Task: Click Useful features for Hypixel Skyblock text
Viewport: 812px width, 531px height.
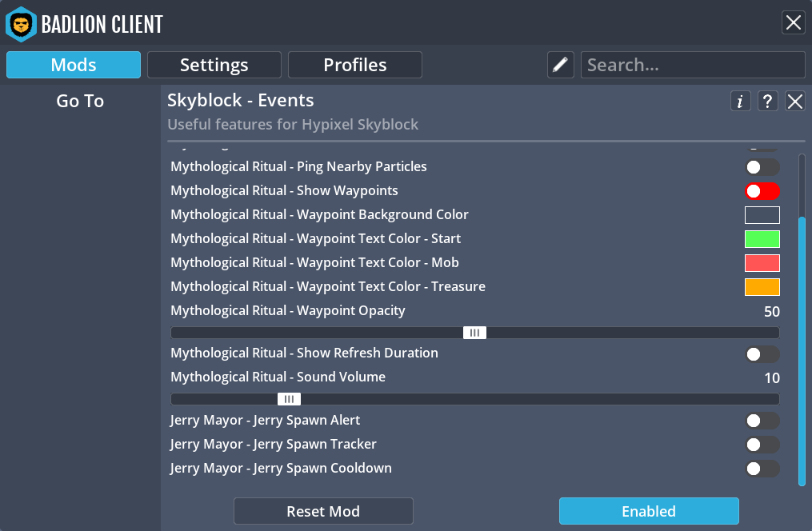Action: [293, 124]
